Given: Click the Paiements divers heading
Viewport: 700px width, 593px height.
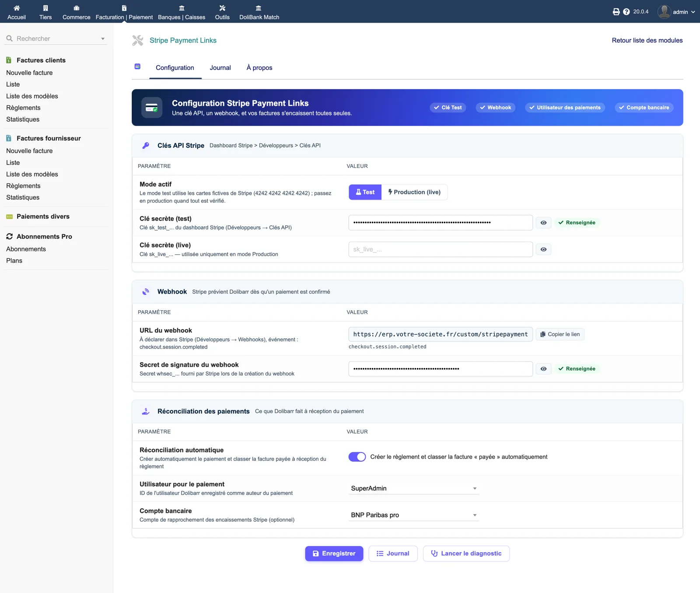Looking at the screenshot, I should pyautogui.click(x=43, y=217).
